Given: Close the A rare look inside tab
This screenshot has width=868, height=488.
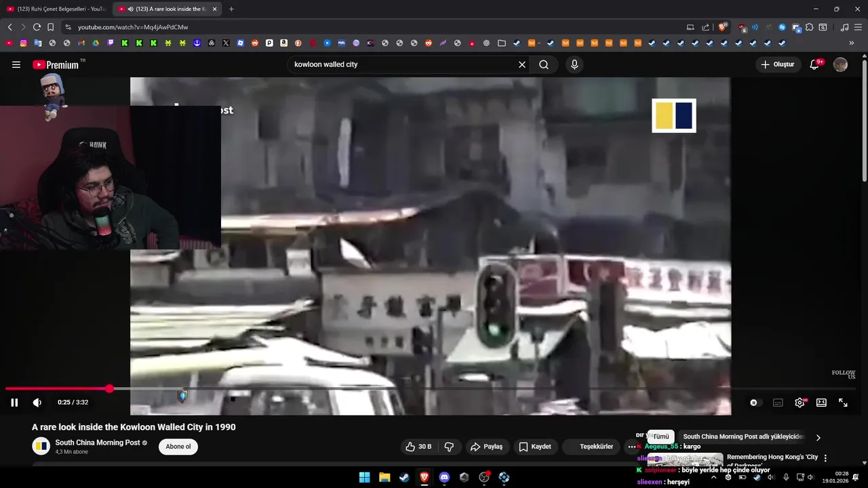Looking at the screenshot, I should (214, 9).
